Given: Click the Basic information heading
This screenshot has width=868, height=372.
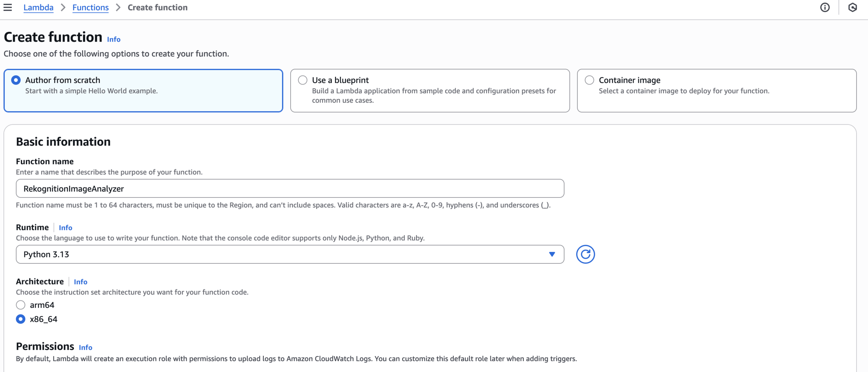Looking at the screenshot, I should (x=63, y=142).
